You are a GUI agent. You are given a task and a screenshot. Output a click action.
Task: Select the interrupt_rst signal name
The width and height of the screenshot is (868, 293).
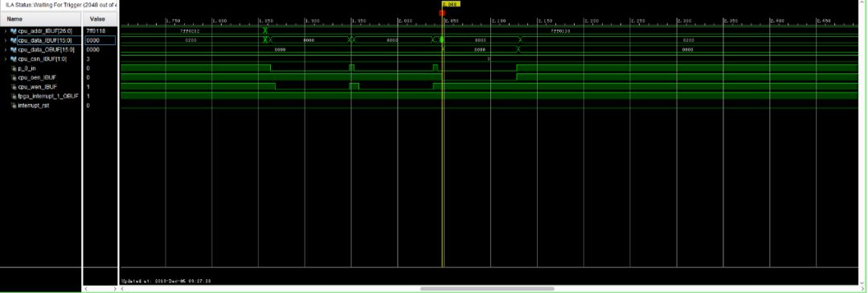33,105
